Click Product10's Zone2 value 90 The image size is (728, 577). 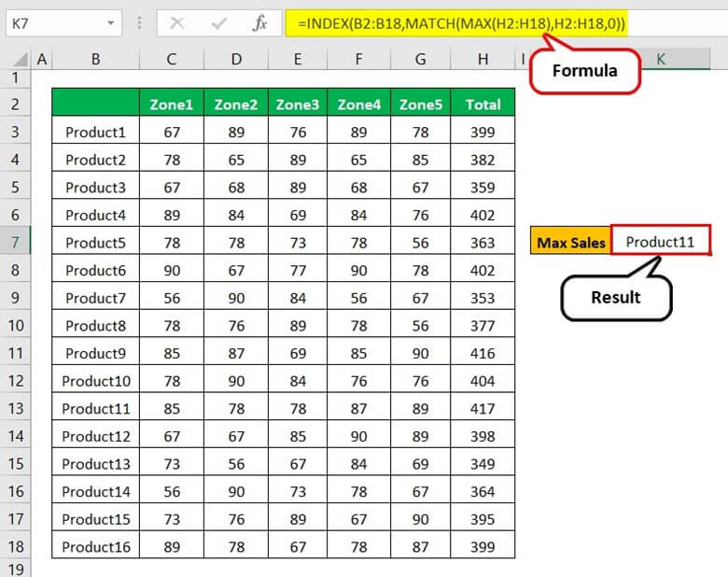point(236,381)
